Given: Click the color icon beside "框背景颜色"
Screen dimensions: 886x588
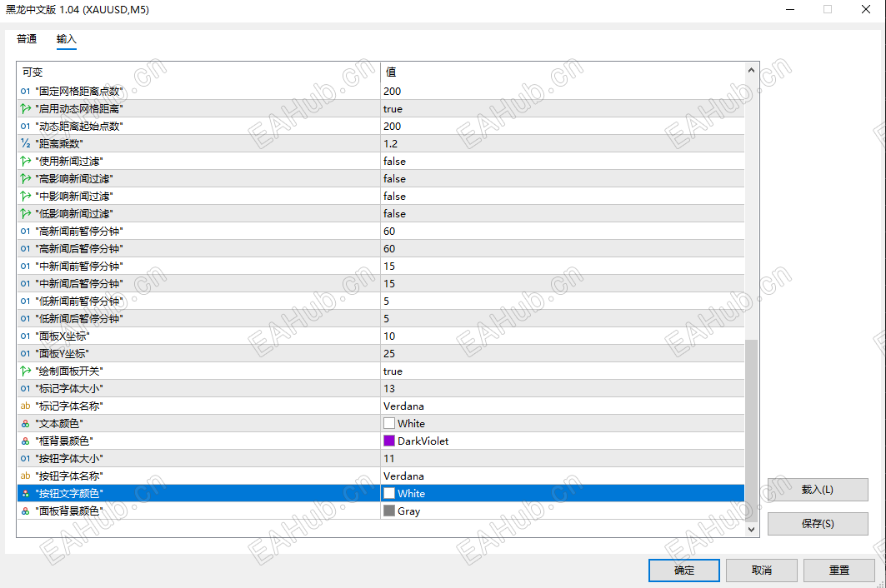Looking at the screenshot, I should tap(26, 441).
